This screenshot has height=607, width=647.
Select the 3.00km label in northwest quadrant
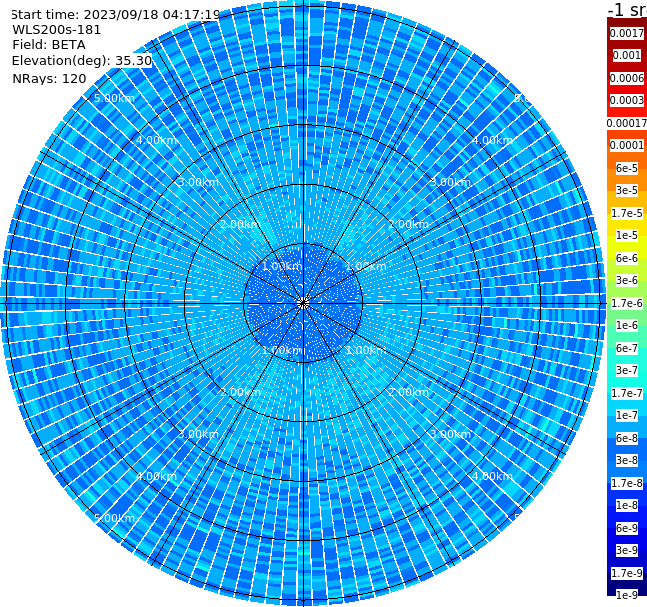[x=198, y=182]
